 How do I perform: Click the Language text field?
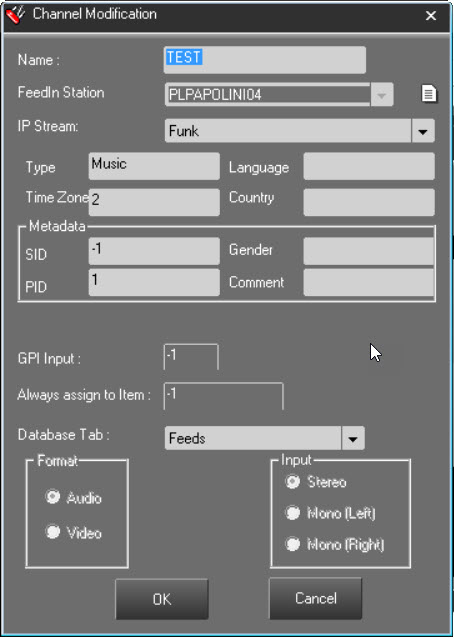click(369, 166)
